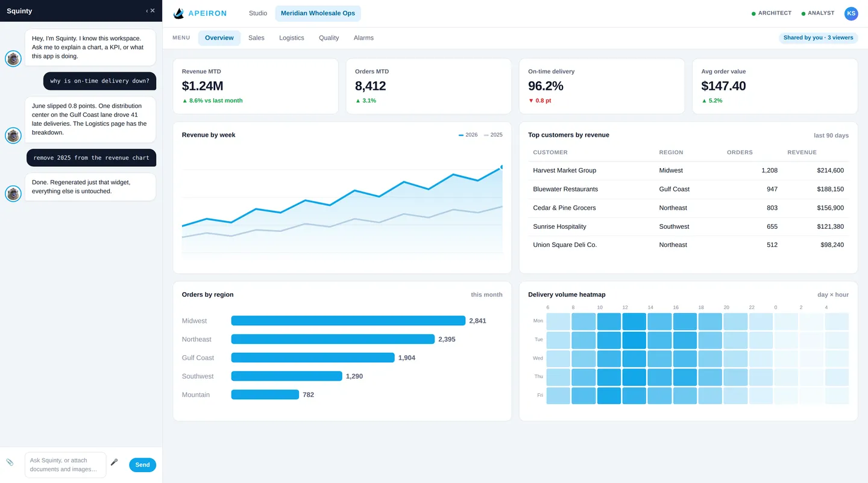This screenshot has height=483, width=868.
Task: Collapse the Squinty panel with the chevron
Action: tap(146, 11)
